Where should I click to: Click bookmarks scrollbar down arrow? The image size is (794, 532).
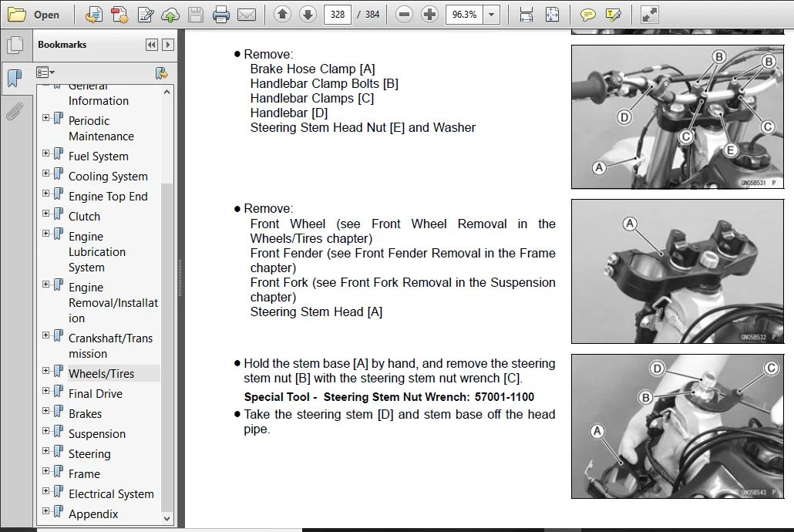pyautogui.click(x=167, y=518)
